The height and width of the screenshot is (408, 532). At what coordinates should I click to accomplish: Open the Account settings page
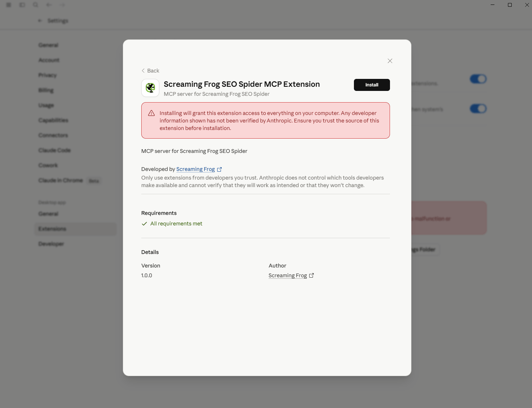pyautogui.click(x=49, y=60)
